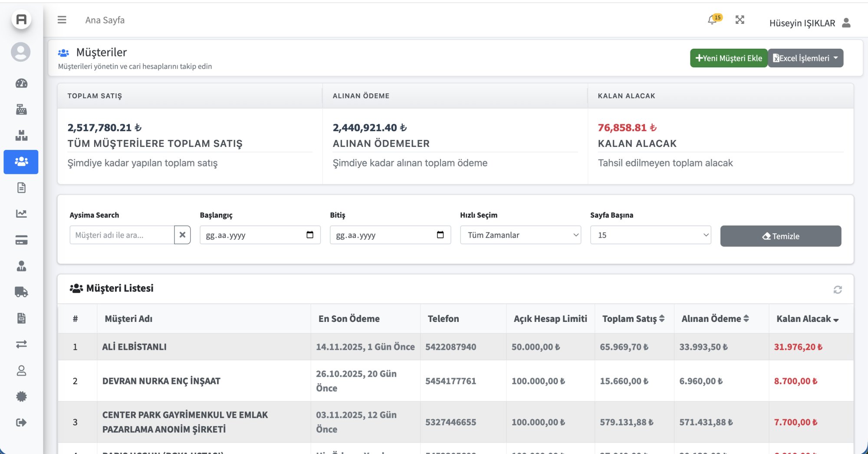Screen dimensions: 868x454
Task: Click the logout icon in sidebar
Action: pyautogui.click(x=21, y=422)
